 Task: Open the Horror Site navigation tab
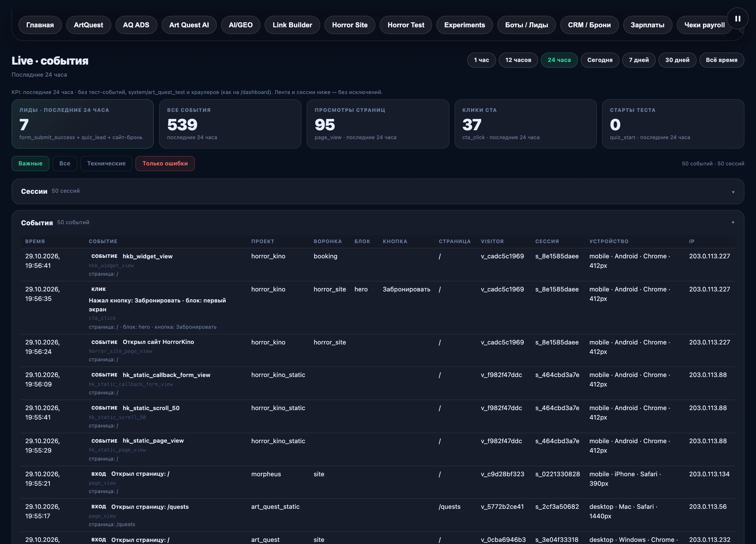(350, 25)
